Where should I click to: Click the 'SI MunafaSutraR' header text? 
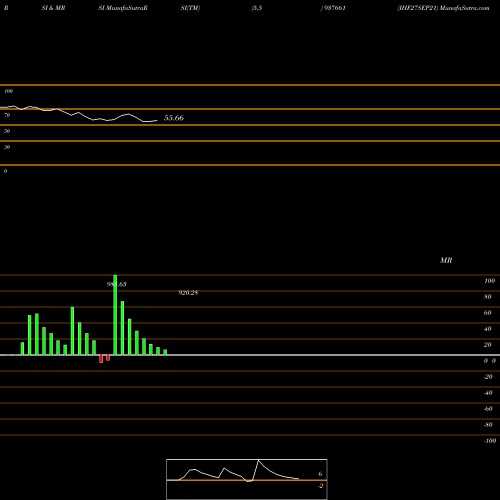pos(123,8)
